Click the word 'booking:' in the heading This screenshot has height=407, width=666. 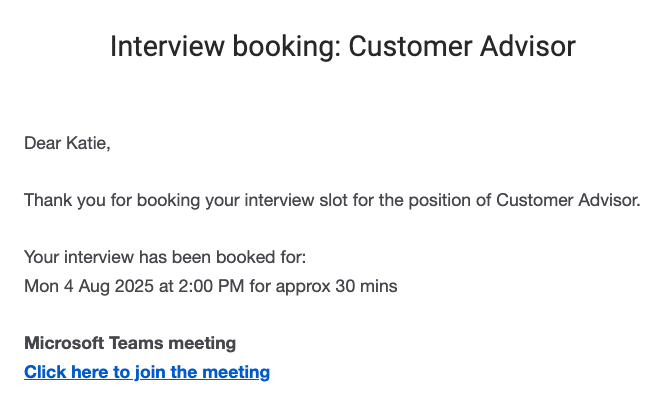click(x=287, y=46)
